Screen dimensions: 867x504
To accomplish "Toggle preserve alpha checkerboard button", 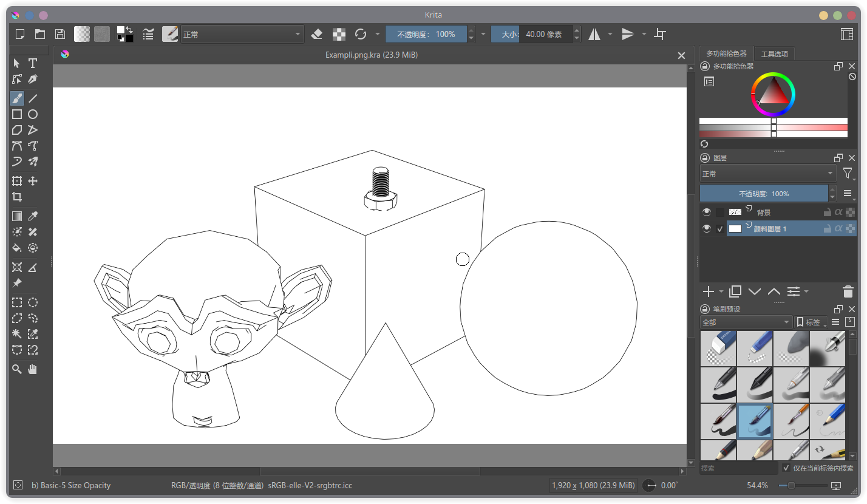I will click(x=340, y=34).
